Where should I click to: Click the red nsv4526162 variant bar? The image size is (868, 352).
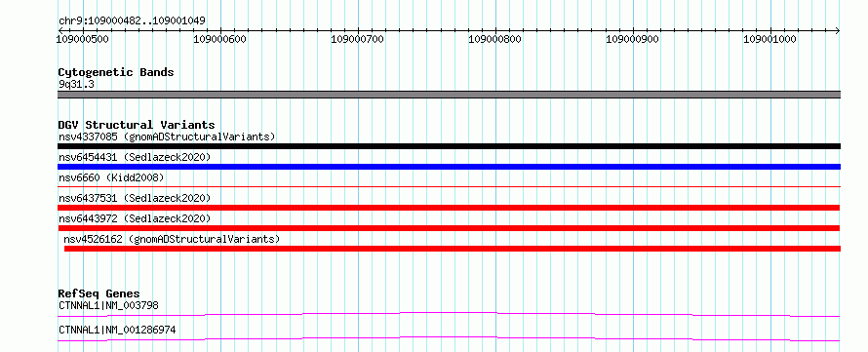[x=453, y=249]
